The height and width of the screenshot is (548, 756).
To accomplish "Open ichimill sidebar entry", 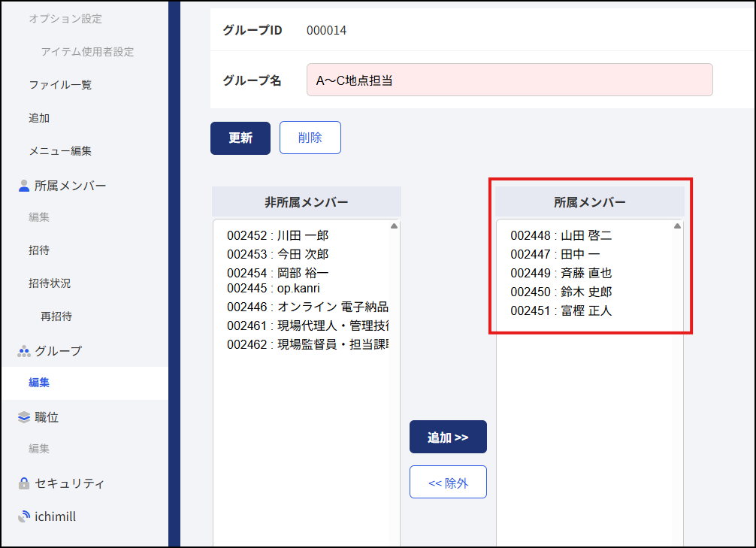I will 56,516.
